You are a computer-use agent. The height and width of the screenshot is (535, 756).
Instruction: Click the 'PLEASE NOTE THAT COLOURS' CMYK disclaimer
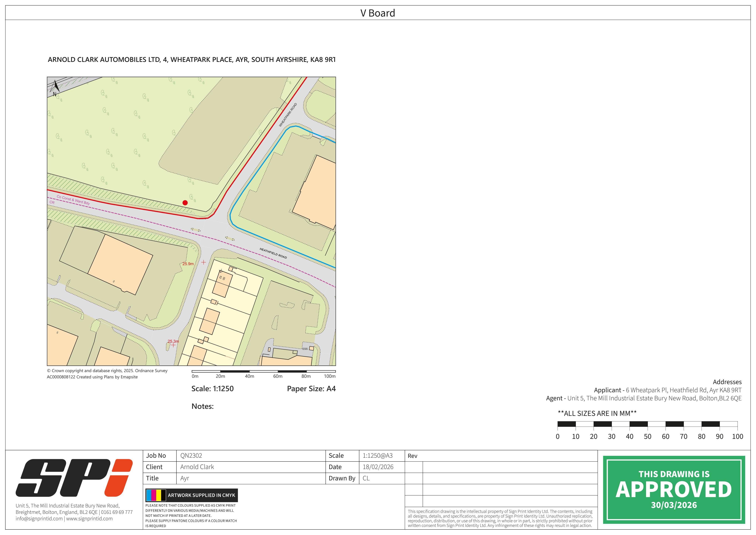point(191,516)
